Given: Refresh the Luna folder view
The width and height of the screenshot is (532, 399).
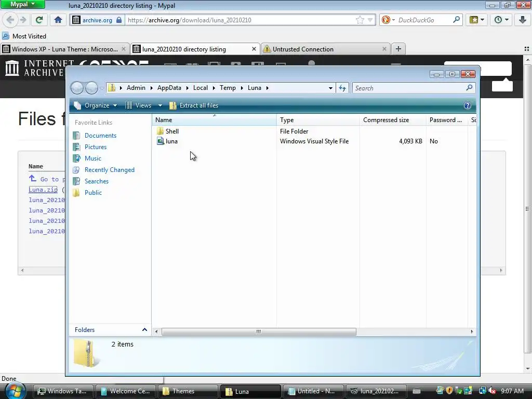Looking at the screenshot, I should [x=342, y=88].
